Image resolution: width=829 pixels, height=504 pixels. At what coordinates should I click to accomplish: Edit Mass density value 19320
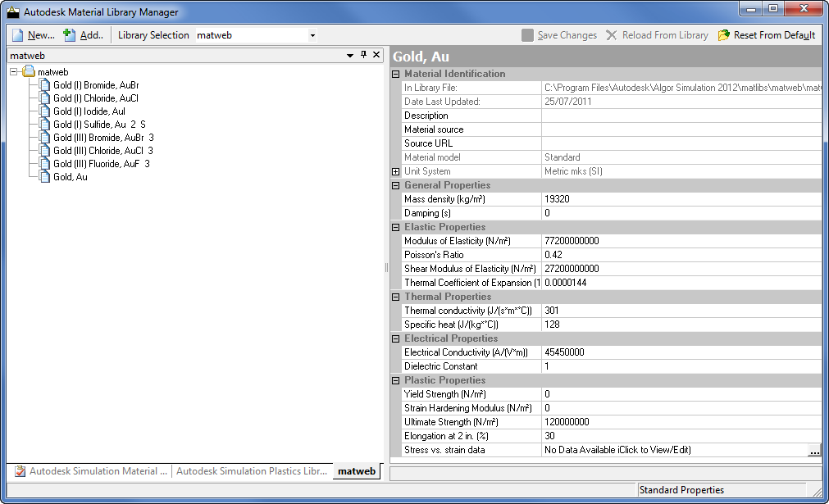pyautogui.click(x=681, y=199)
